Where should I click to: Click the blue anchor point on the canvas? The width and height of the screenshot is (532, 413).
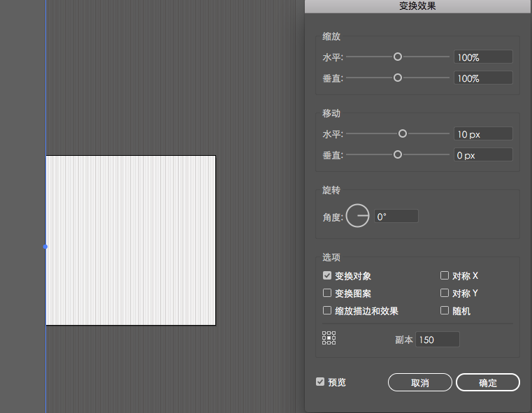click(x=45, y=247)
